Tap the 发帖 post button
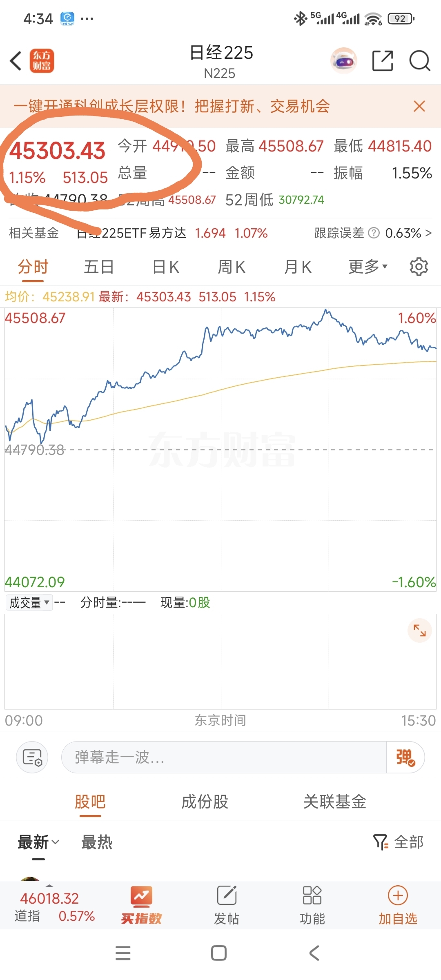Viewport: 441px width, 980px height. click(227, 905)
